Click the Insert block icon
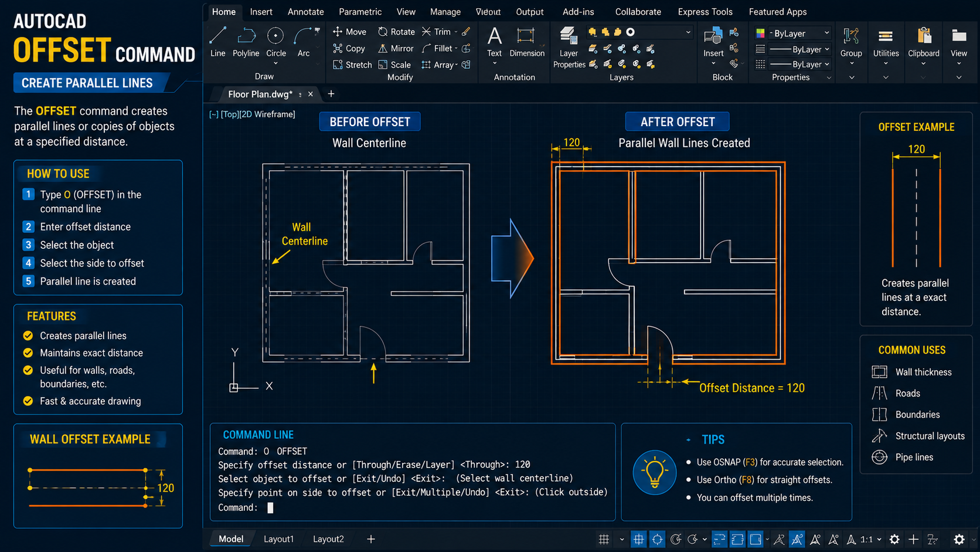980x552 pixels. [713, 36]
